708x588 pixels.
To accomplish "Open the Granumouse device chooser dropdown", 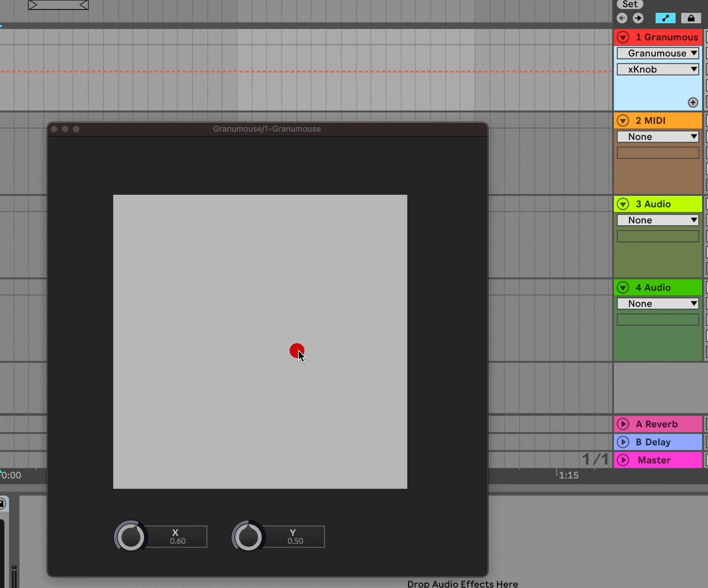I will [658, 53].
